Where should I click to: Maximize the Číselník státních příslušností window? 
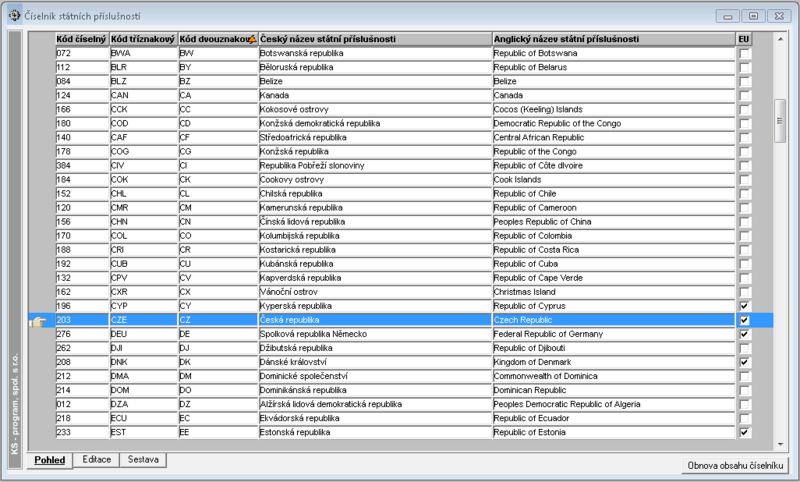tap(753, 16)
